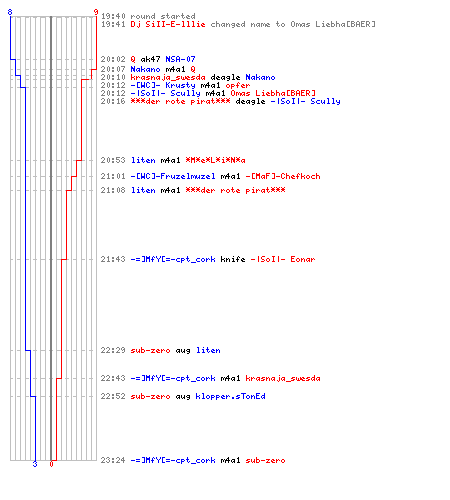This screenshot has width=450, height=500.
Task: Select -|SoI|- Eonar victim name
Action: pos(283,259)
